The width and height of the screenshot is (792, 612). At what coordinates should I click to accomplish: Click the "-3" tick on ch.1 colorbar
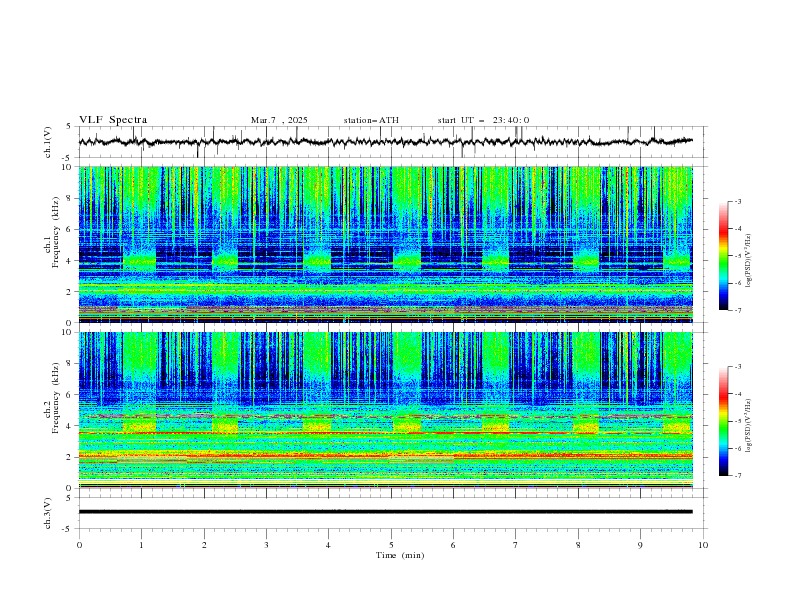pos(738,201)
